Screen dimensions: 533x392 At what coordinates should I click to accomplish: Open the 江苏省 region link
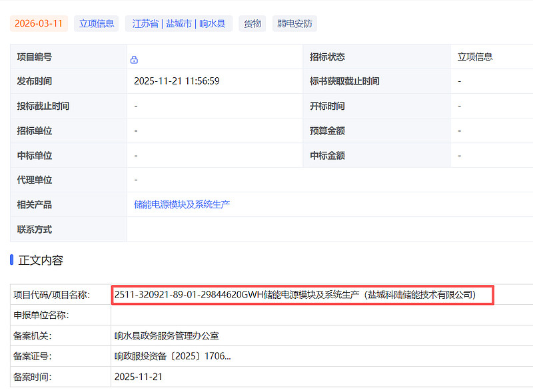pyautogui.click(x=145, y=23)
